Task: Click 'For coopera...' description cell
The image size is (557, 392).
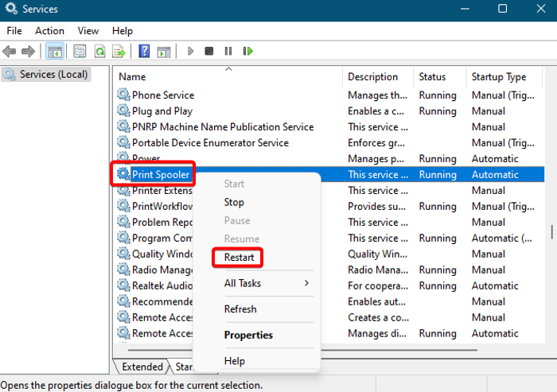Action: click(x=378, y=285)
